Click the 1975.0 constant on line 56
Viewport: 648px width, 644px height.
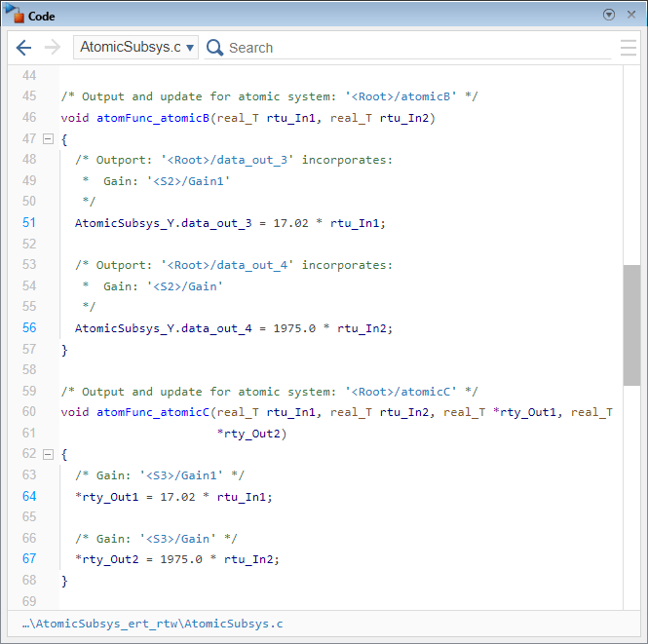[x=294, y=328]
